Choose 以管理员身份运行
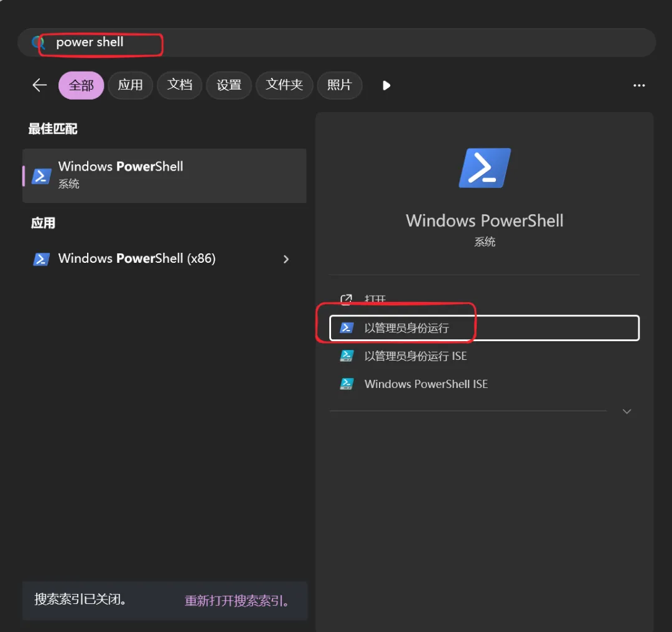The height and width of the screenshot is (632, 672). tap(484, 328)
